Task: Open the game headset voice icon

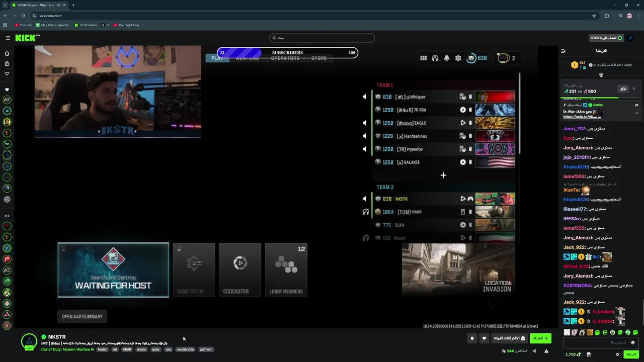Action: pyautogui.click(x=435, y=58)
